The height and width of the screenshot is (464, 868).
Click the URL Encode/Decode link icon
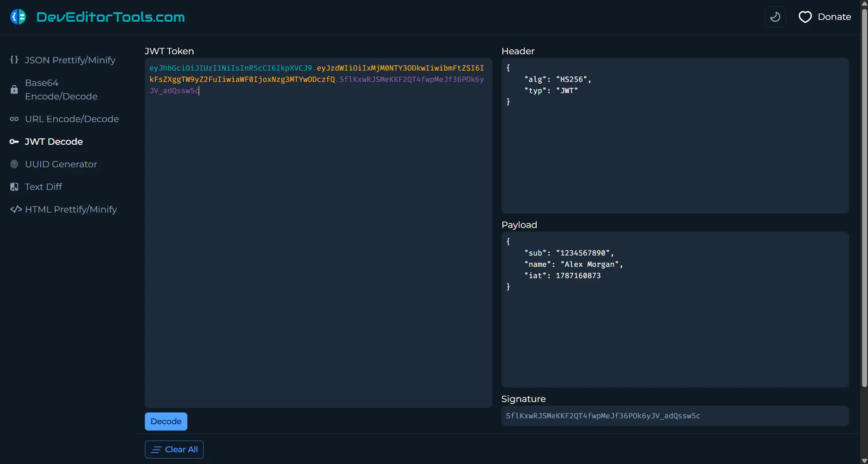14,119
